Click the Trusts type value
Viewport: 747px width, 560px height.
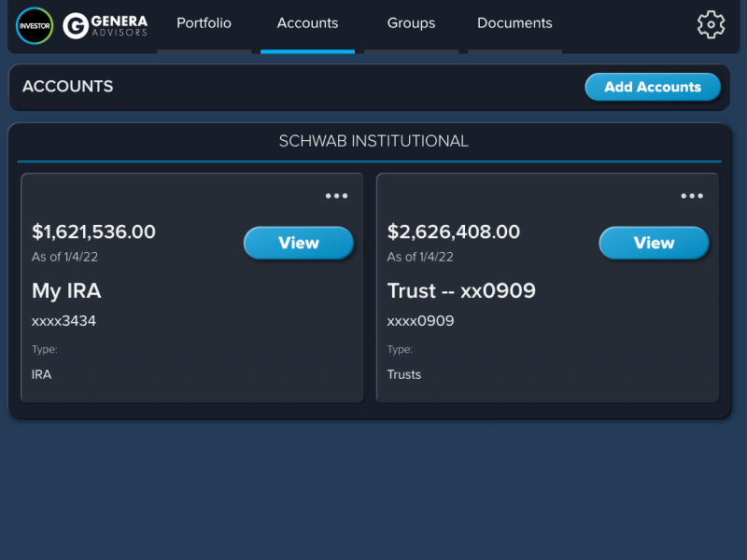click(404, 374)
